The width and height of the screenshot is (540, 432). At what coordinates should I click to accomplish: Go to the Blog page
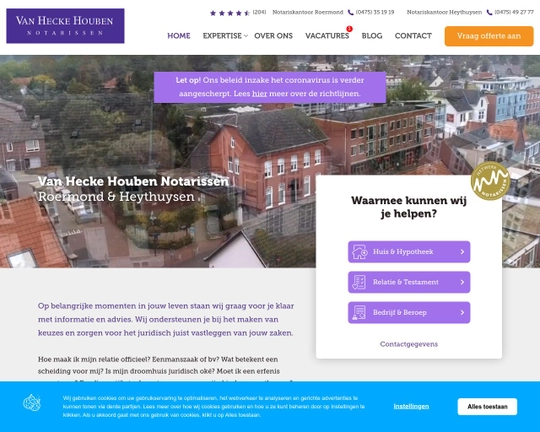(372, 36)
